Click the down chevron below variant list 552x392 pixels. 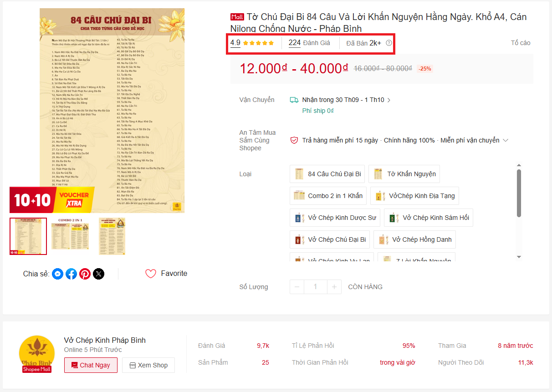[x=518, y=257]
